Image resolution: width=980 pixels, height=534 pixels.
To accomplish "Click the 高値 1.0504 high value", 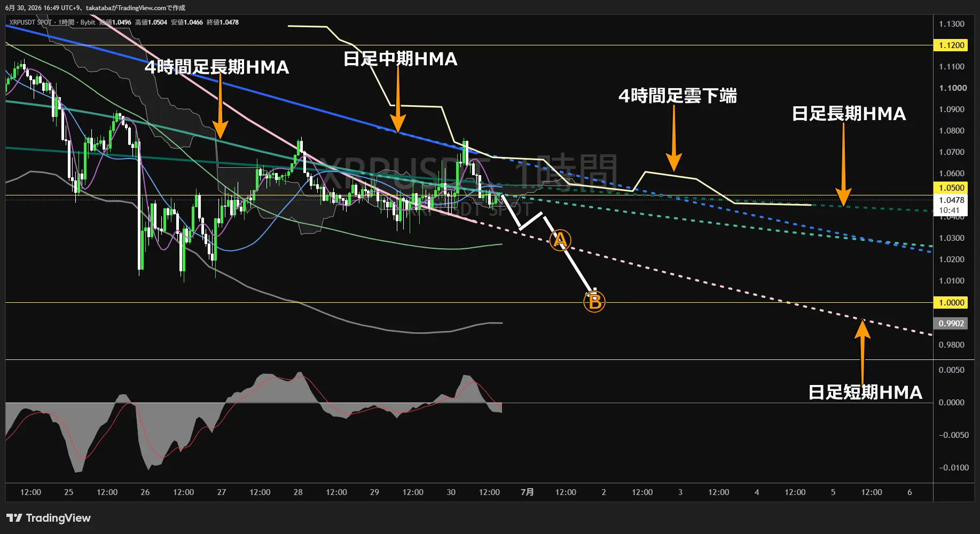I will (x=151, y=22).
